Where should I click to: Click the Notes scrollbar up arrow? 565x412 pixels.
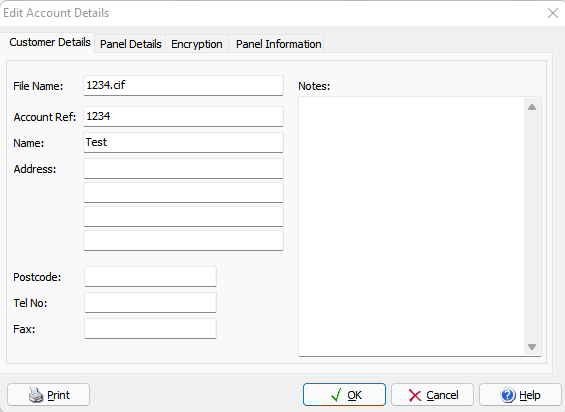532,107
